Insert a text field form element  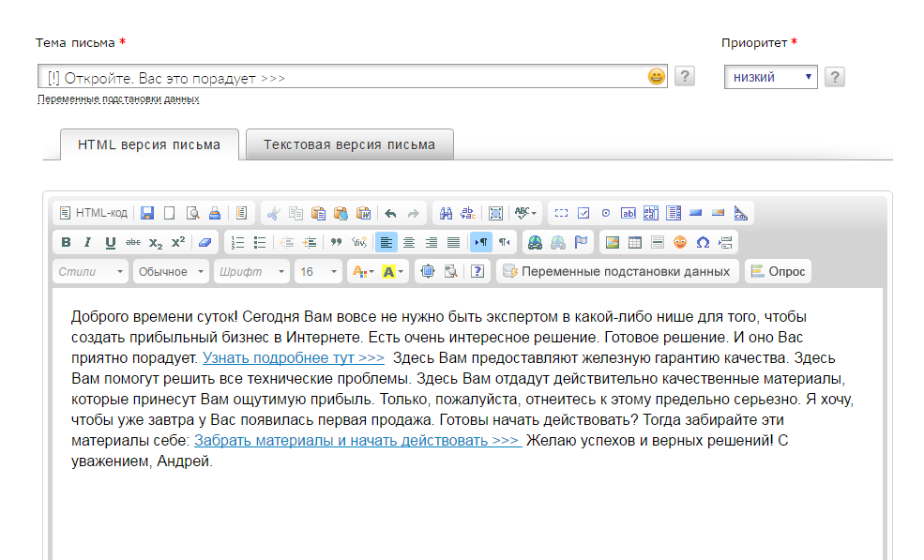629,213
